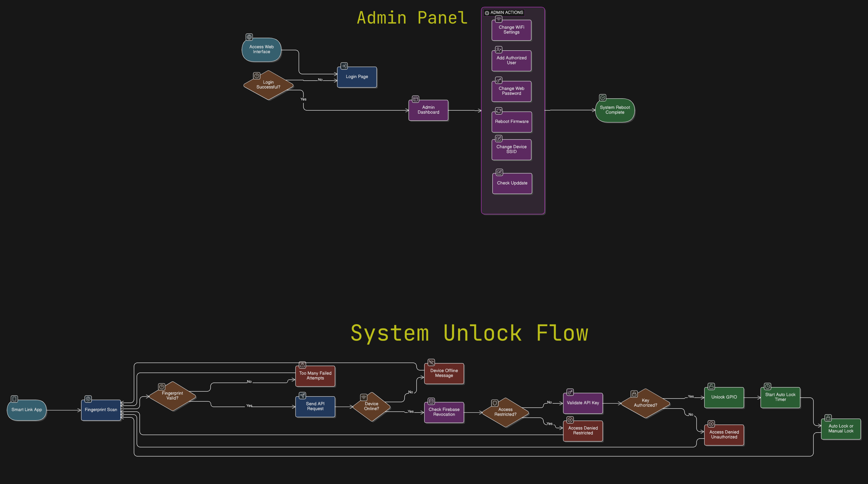Screen dimensions: 868x484
Task: Click the key icon above Validate API Key
Action: pyautogui.click(x=570, y=392)
